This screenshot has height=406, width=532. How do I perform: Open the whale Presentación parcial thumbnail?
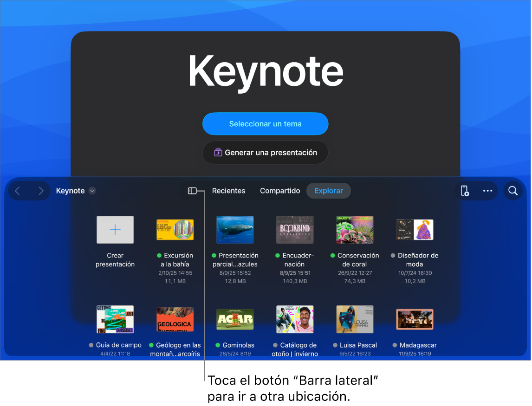click(x=235, y=230)
